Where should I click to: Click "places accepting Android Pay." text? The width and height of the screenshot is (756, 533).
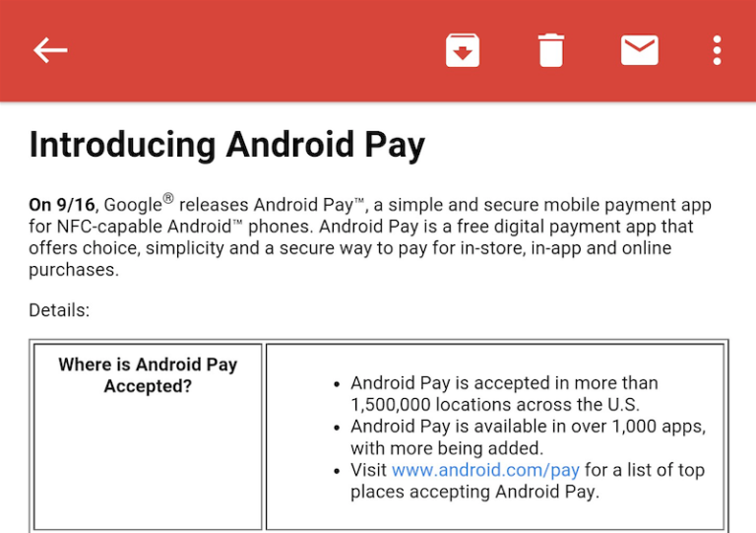point(474,492)
